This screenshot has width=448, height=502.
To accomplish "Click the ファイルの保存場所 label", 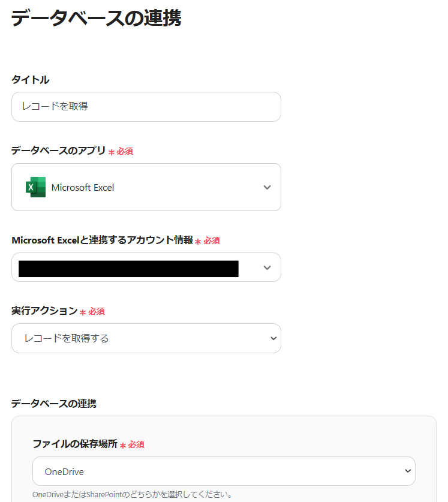I will pos(75,444).
